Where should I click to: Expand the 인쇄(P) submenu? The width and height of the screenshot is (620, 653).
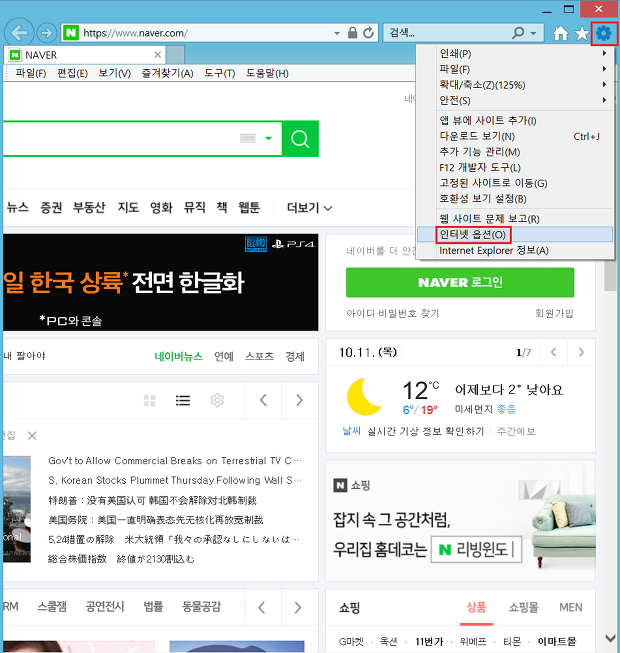pos(515,53)
